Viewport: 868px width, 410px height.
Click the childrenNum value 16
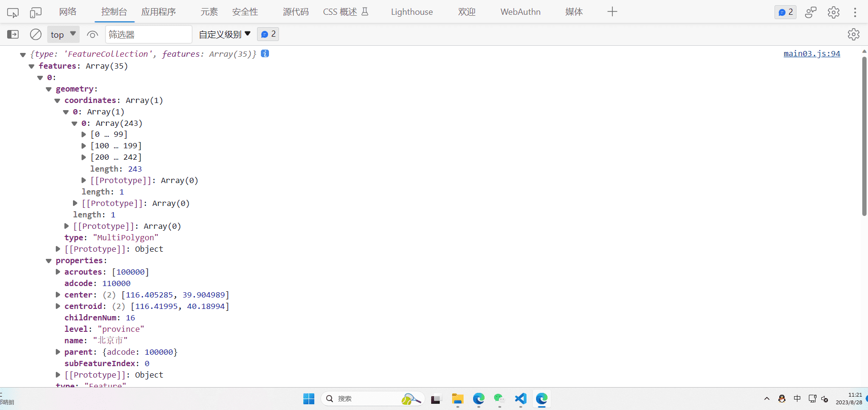[x=130, y=318]
